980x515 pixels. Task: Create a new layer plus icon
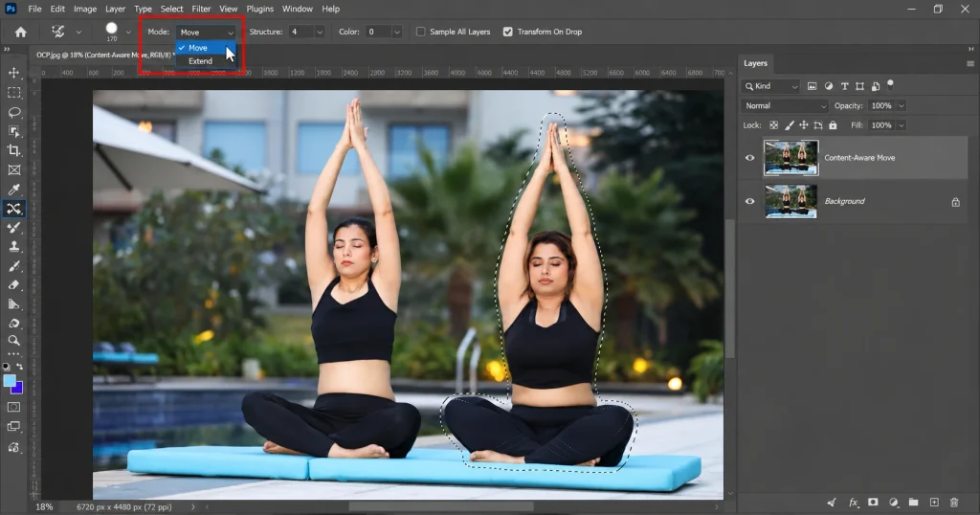934,502
